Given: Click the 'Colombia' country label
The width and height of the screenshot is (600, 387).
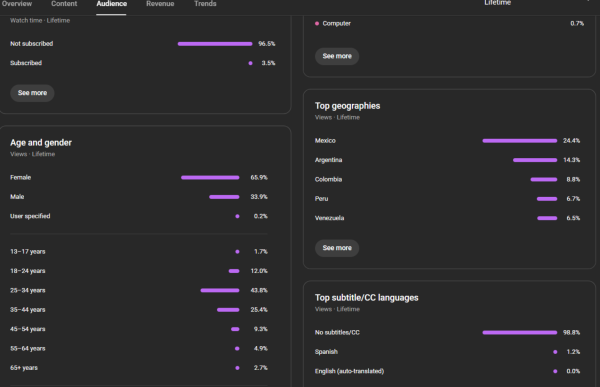Looking at the screenshot, I should 328,180.
